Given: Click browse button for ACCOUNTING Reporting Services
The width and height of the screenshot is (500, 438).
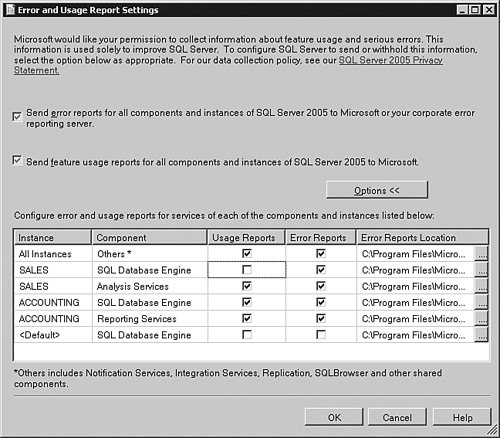Looking at the screenshot, I should pos(481,318).
